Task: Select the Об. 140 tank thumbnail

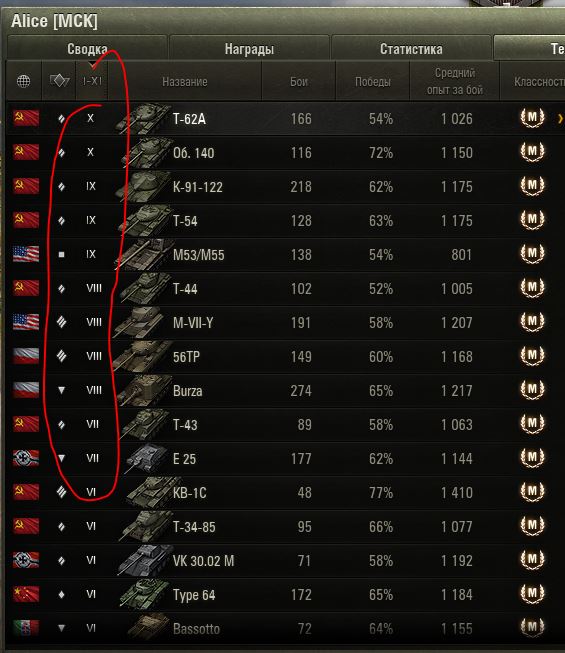Action: 144,152
